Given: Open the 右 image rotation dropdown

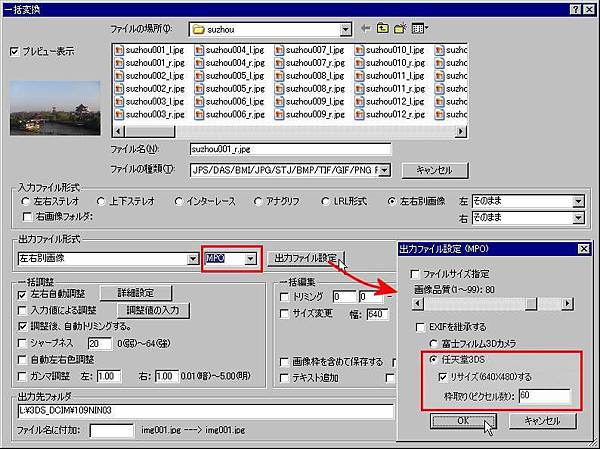Looking at the screenshot, I should 578,218.
